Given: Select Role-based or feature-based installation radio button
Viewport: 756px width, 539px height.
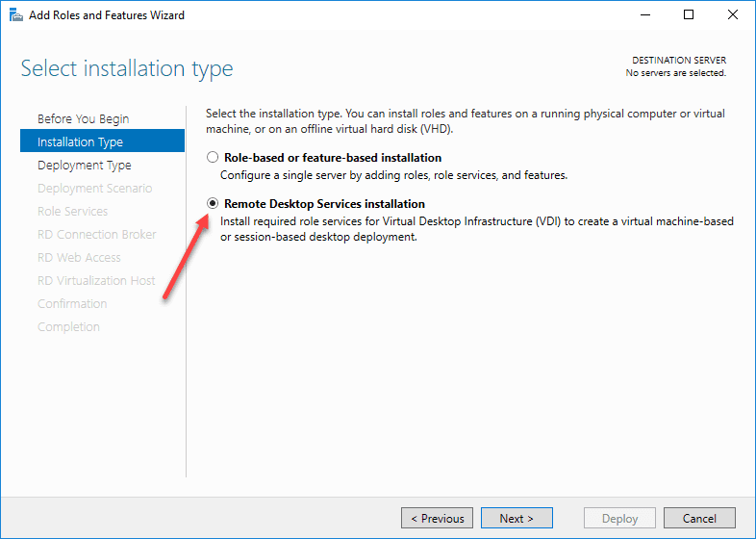Looking at the screenshot, I should 213,158.
